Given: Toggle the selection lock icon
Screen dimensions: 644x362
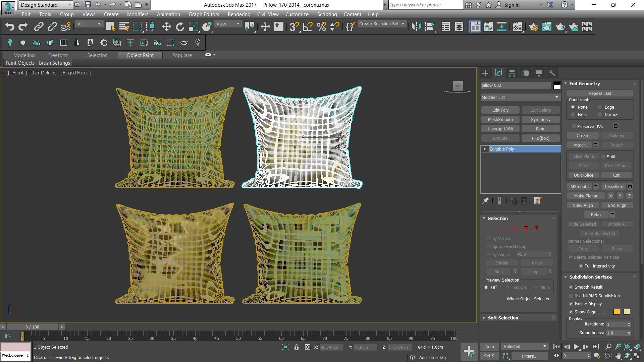Looking at the screenshot, I should (x=297, y=347).
